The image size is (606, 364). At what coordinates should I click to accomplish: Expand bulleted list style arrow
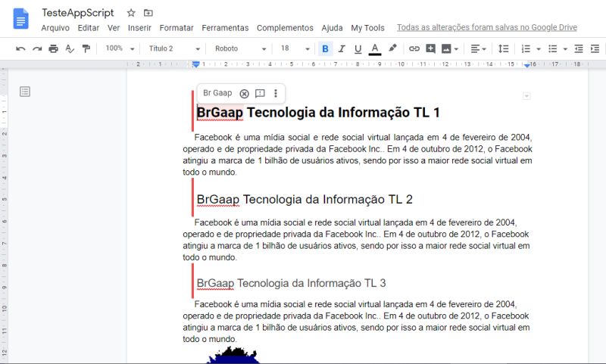click(x=565, y=49)
